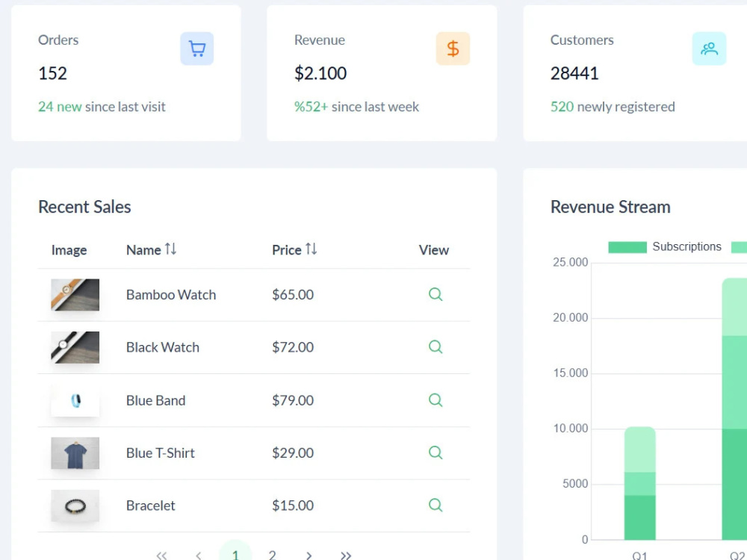Viewport: 747px width, 560px height.
Task: Click the $15.00 price cell
Action: 293,505
